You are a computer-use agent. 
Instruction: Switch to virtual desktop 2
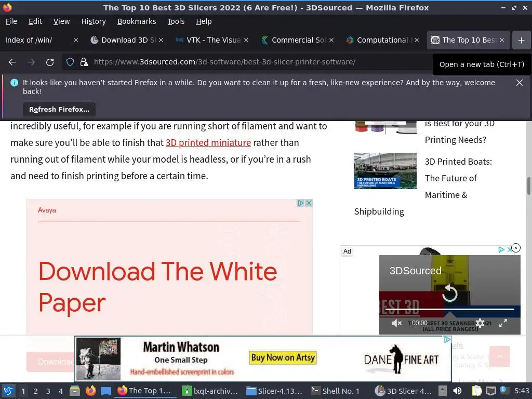(35, 391)
